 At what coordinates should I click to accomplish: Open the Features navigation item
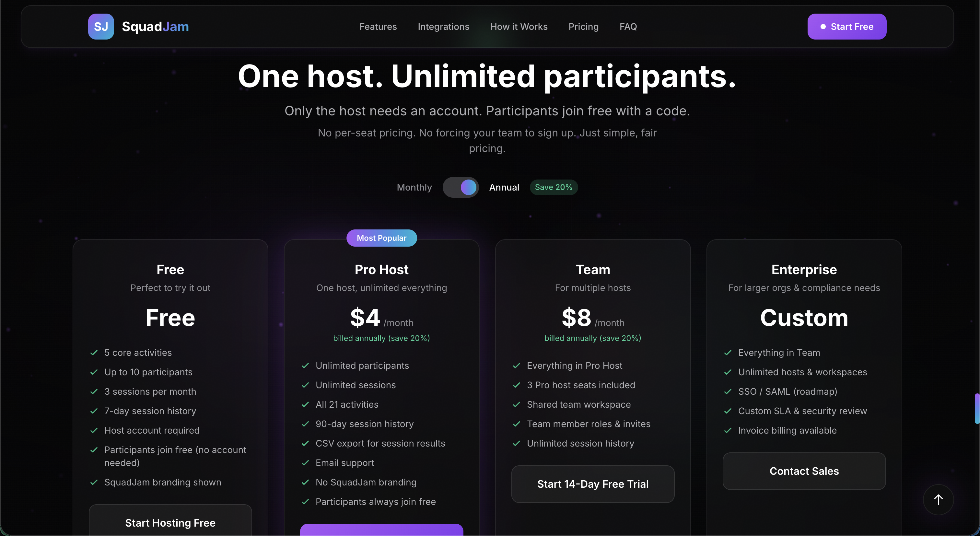[378, 27]
